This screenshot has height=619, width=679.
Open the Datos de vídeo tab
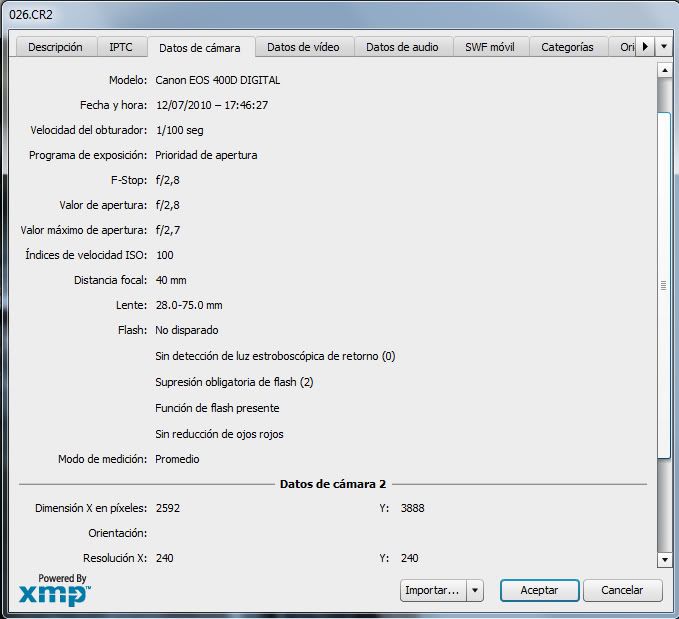[303, 47]
